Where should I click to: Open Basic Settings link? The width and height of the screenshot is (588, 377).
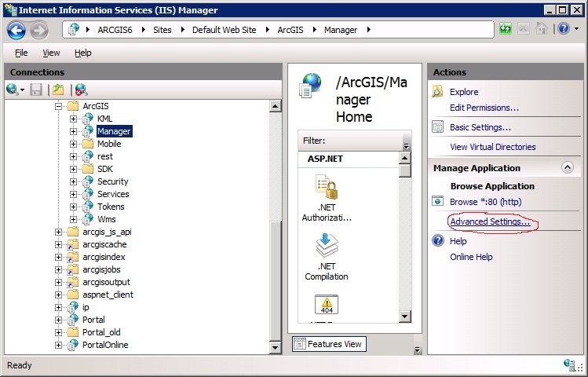click(x=480, y=127)
